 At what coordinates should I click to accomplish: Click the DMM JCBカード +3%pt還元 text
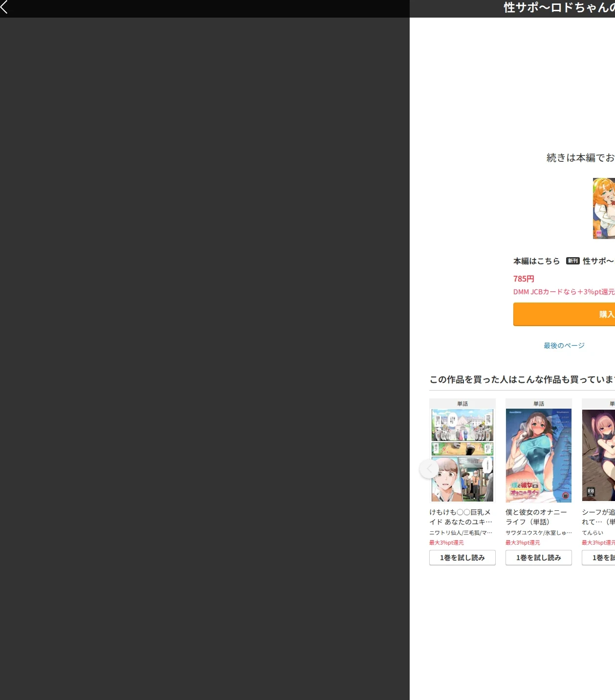point(564,292)
